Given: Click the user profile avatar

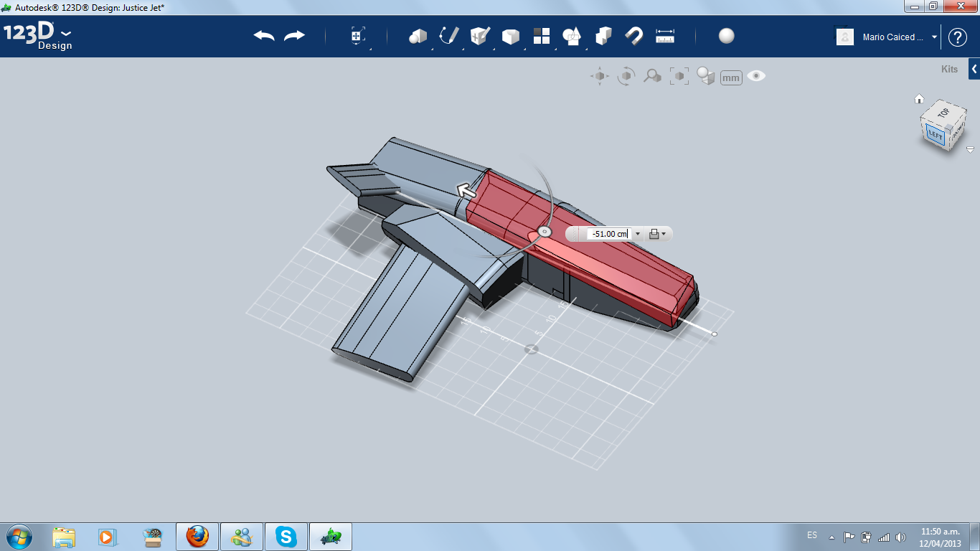Looking at the screenshot, I should (845, 37).
